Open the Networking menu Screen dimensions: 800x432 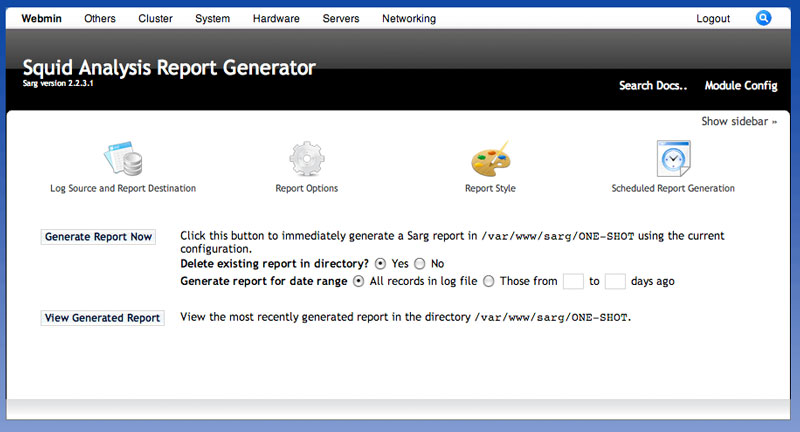click(408, 19)
